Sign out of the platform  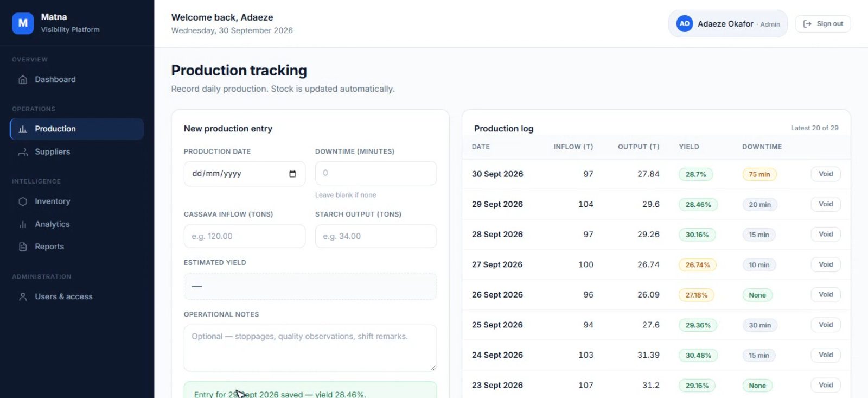pos(823,24)
